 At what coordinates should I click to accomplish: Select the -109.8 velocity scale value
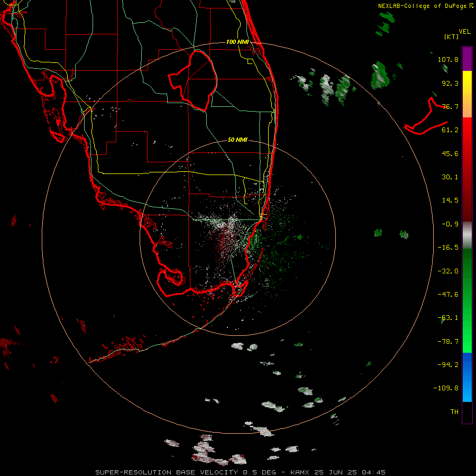(446, 388)
